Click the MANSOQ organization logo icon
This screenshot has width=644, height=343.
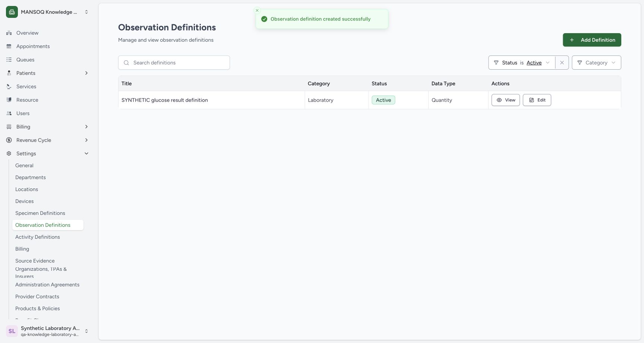click(x=12, y=12)
